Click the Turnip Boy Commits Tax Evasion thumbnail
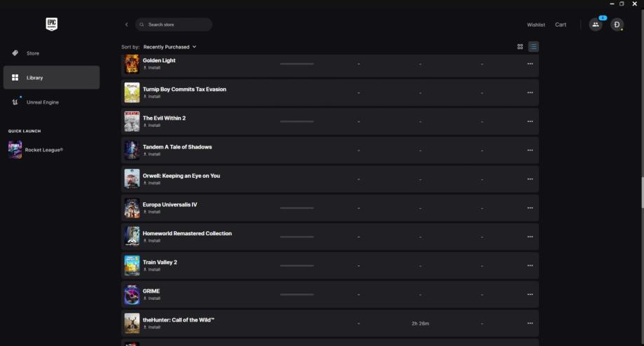 click(x=132, y=92)
